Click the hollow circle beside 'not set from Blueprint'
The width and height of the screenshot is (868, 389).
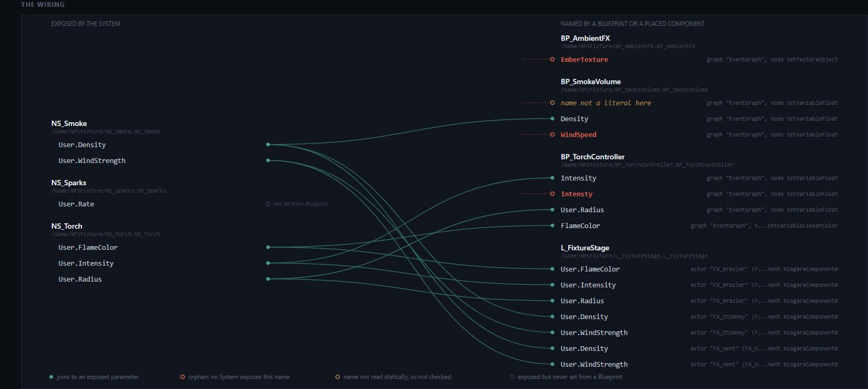point(268,204)
